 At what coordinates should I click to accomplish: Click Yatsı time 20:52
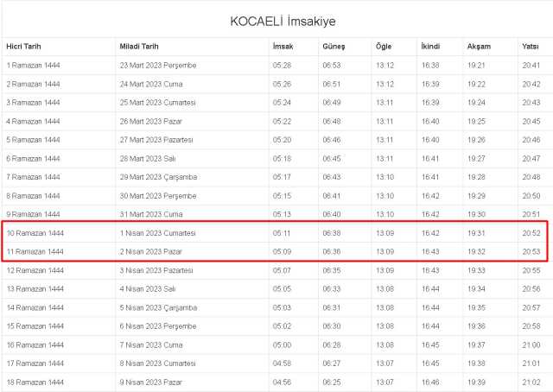click(531, 233)
